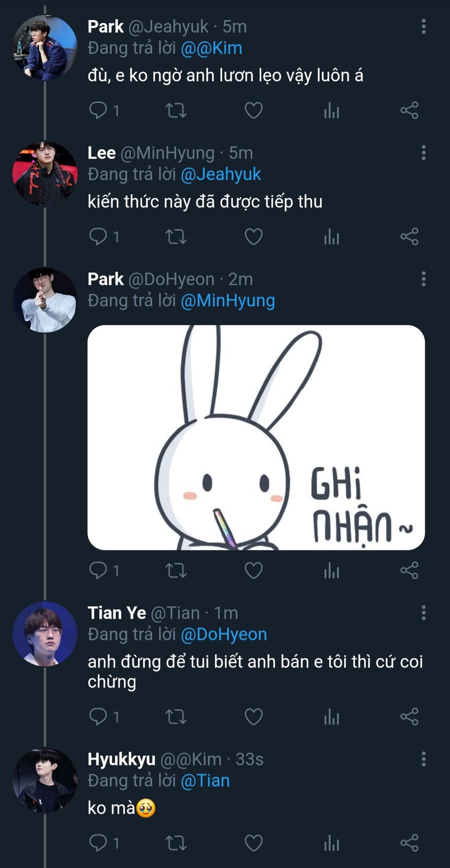Viewport: 450px width, 868px height.
Task: Open more options for Park @Jeahyuk's tweet
Action: 424,27
